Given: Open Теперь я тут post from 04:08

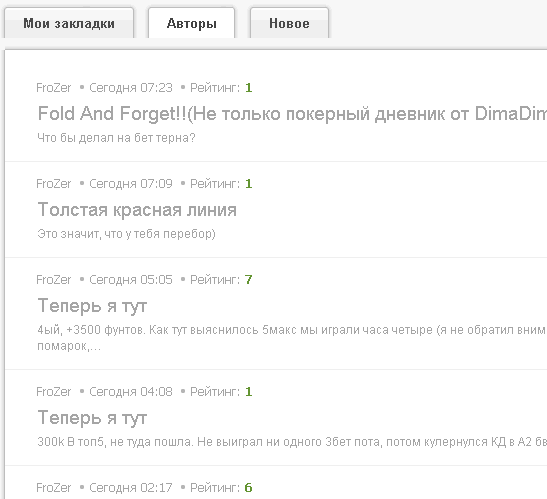Looking at the screenshot, I should pos(92,418).
